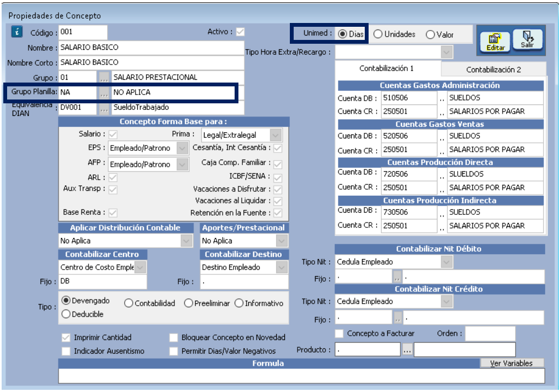Enable Bloquear Concepto en Novedad
This screenshot has width=560, height=392.
[173, 337]
